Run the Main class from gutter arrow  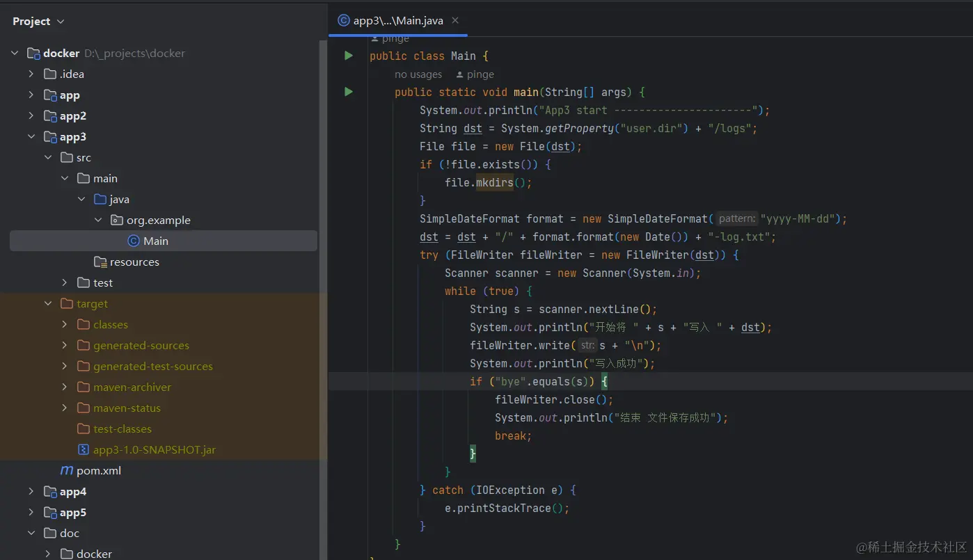[348, 56]
